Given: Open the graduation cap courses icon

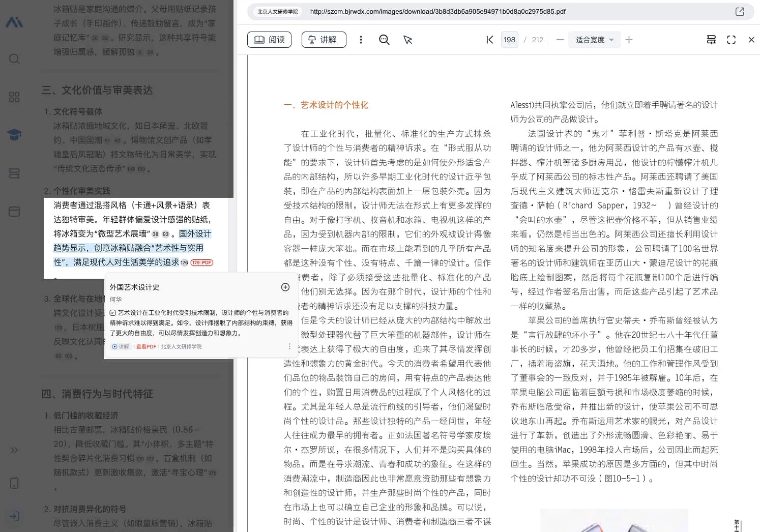Looking at the screenshot, I should point(14,134).
